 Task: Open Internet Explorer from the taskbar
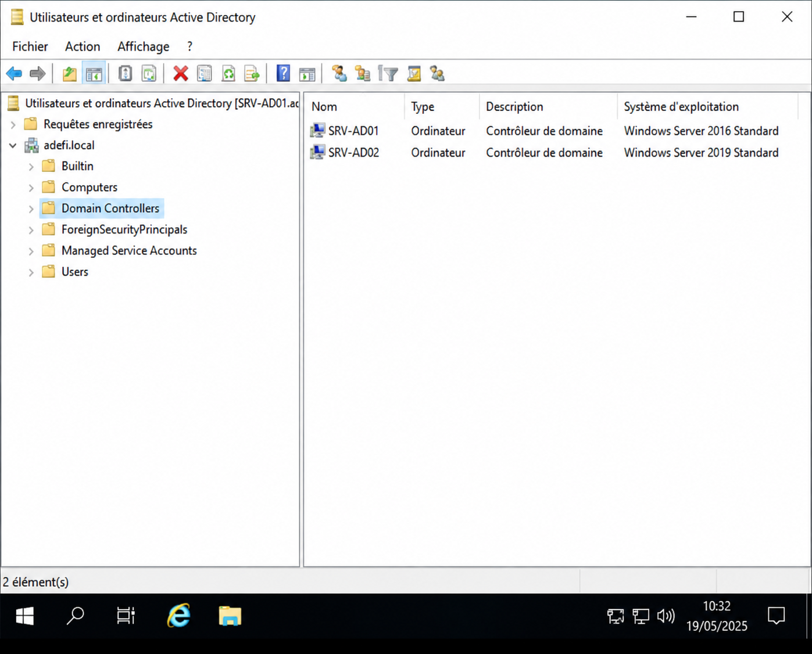tap(179, 616)
